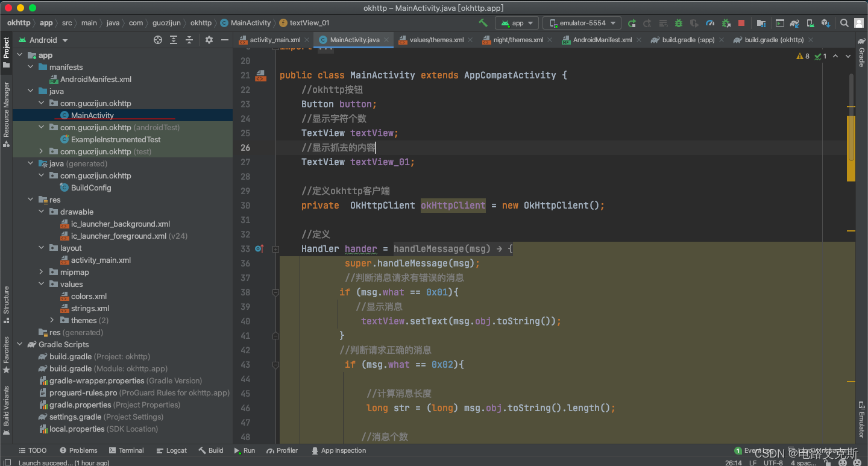This screenshot has width=868, height=466.
Task: Click Sync Project with Gradle Files icon
Action: (x=795, y=23)
